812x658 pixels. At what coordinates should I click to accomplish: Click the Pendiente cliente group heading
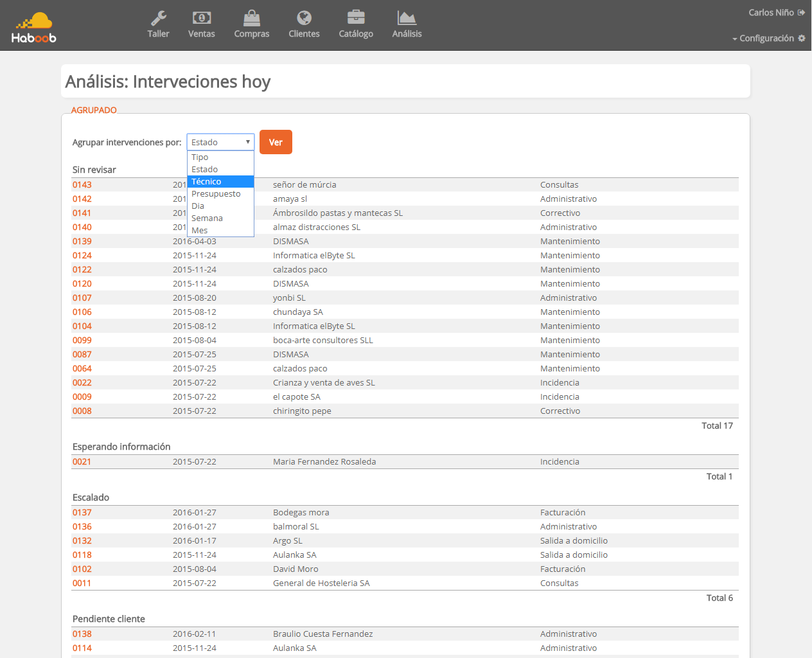click(109, 619)
